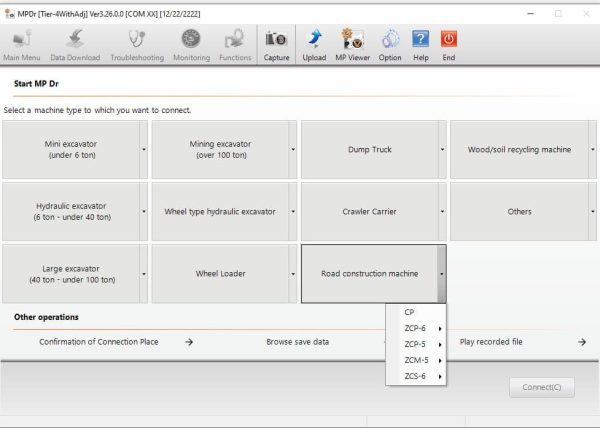The height and width of the screenshot is (428, 600).
Task: Choose the Crawler Carrier machine type
Action: [370, 212]
